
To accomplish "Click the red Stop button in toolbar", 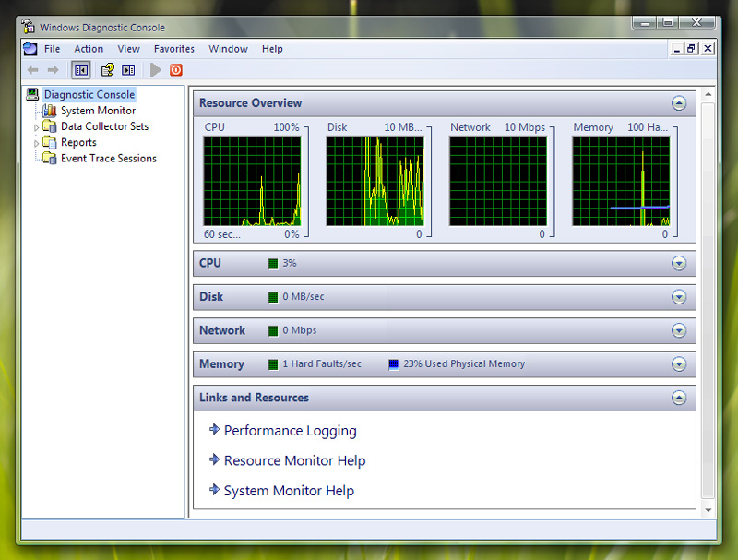I will [x=176, y=70].
